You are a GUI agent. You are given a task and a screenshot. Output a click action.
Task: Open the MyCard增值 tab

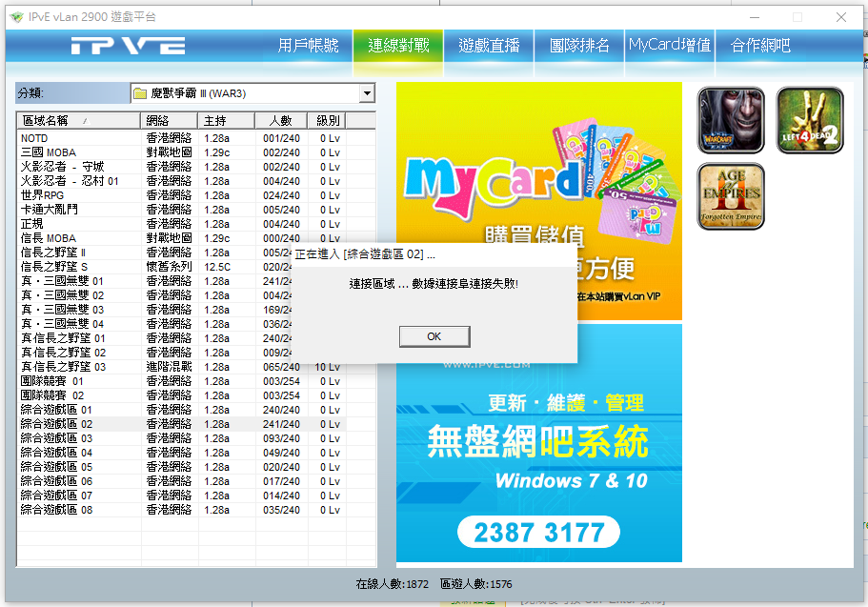[670, 46]
